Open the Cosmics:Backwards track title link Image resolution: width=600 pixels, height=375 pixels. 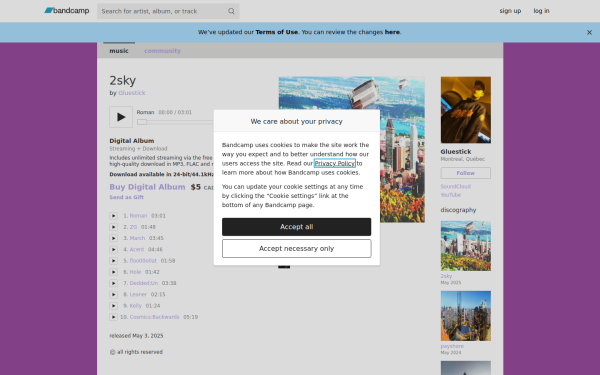tap(154, 317)
